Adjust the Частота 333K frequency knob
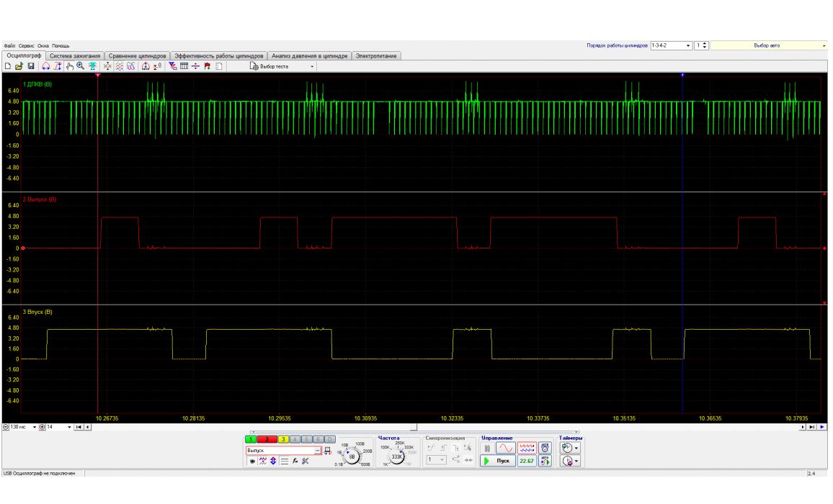This screenshot has width=833, height=504. [397, 456]
